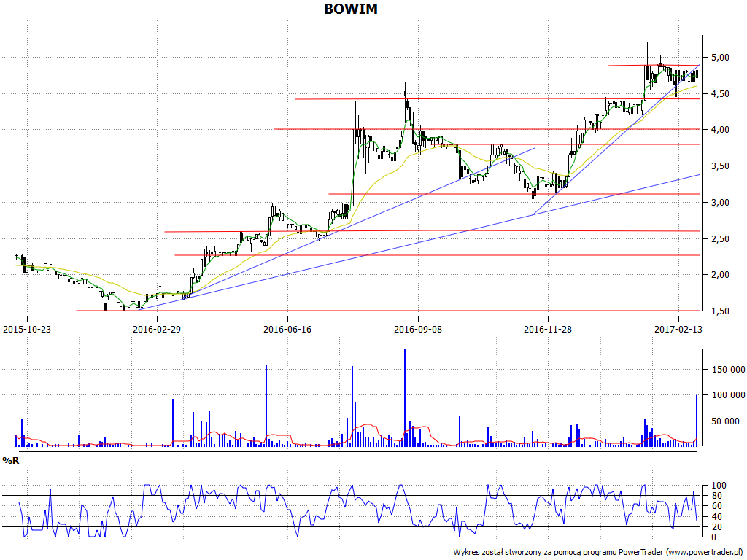Select the 150 000 volume axis label
The height and width of the screenshot is (560, 747).
[729, 370]
